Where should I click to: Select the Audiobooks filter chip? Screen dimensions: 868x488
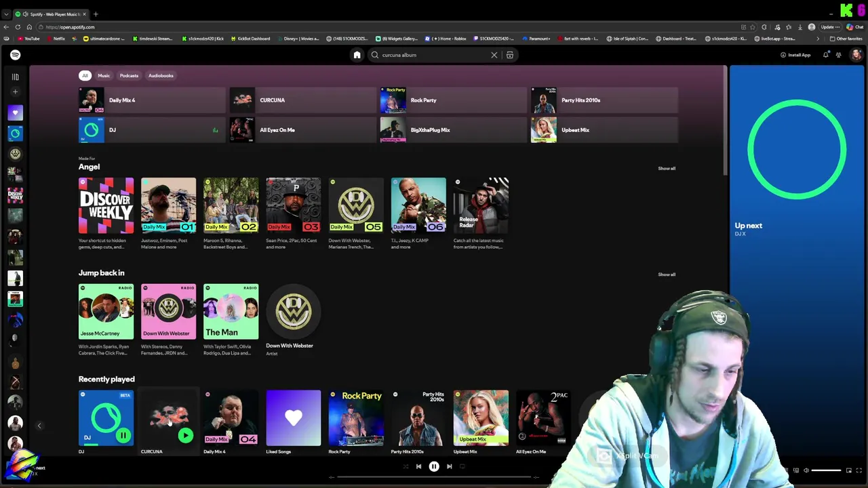click(161, 75)
